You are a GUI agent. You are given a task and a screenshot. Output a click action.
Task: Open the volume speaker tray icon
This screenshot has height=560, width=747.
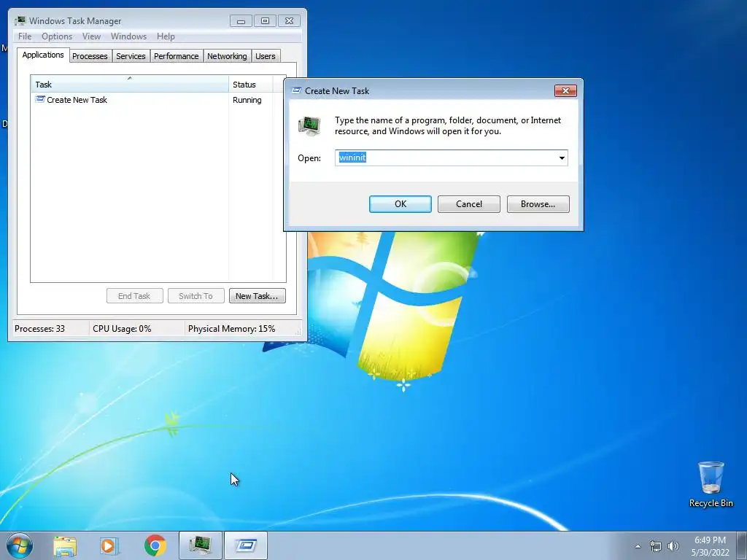tap(673, 546)
